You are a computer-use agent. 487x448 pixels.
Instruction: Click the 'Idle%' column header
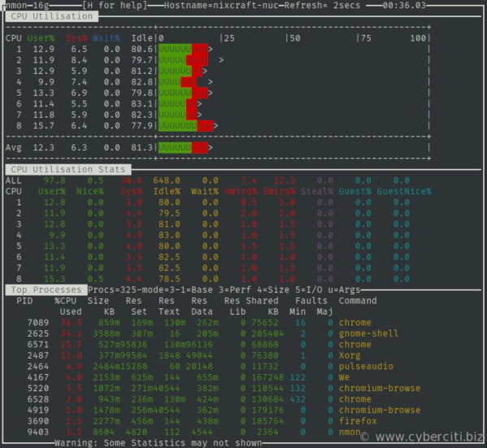coord(167,191)
